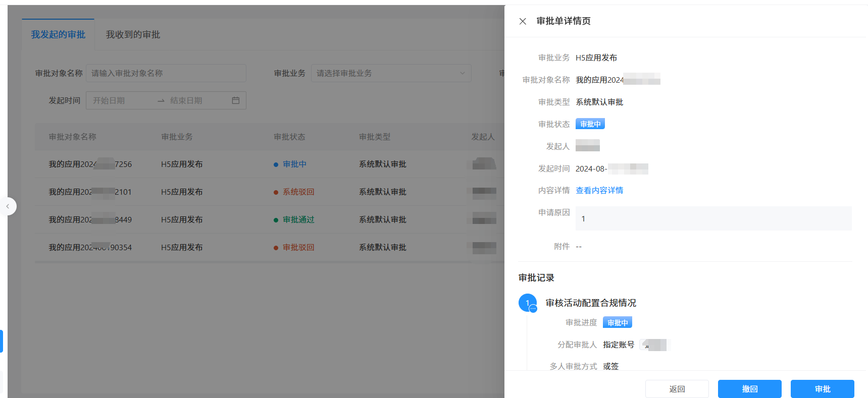This screenshot has width=868, height=398.
Task: Click the 发起人 column header
Action: (x=483, y=137)
